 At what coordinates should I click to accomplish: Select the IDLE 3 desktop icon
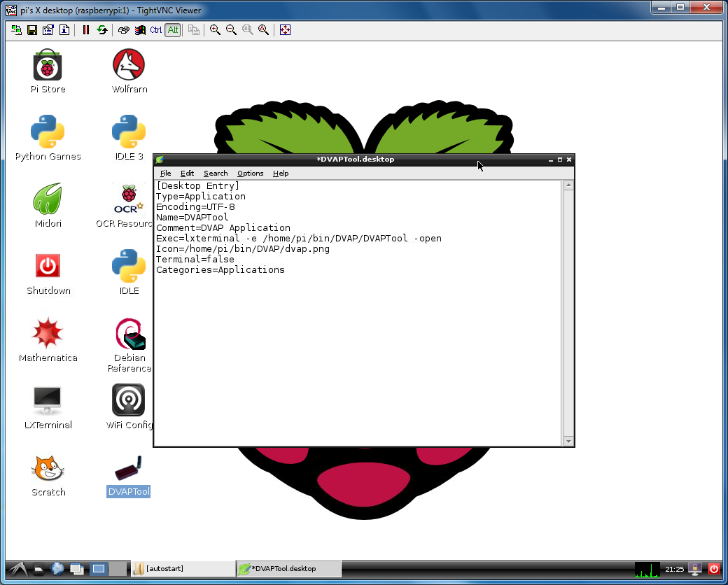129,138
